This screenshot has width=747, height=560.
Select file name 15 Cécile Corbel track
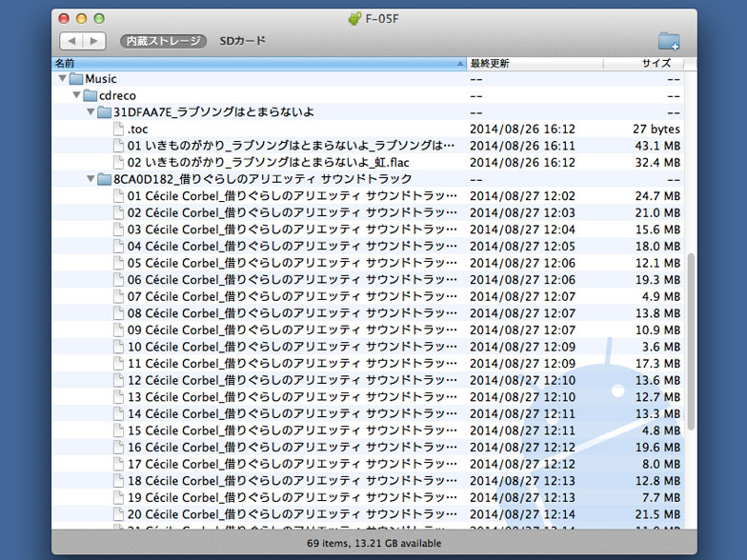tap(292, 430)
